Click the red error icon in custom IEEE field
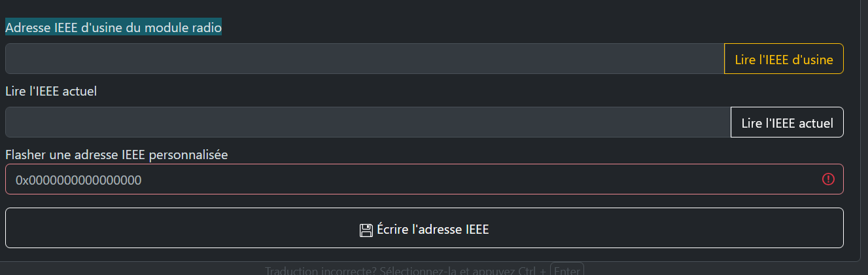The height and width of the screenshot is (275, 868). [x=828, y=179]
